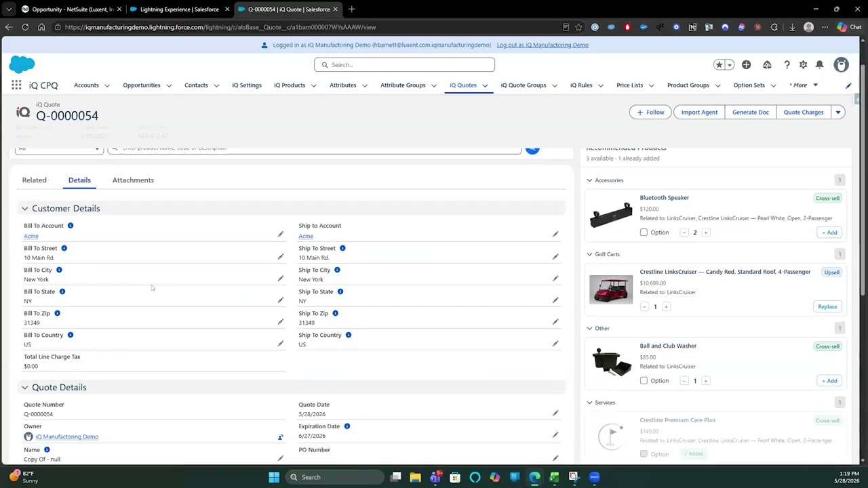Viewport: 868px width, 488px height.
Task: Open the Contacts nav tab
Action: (x=196, y=85)
